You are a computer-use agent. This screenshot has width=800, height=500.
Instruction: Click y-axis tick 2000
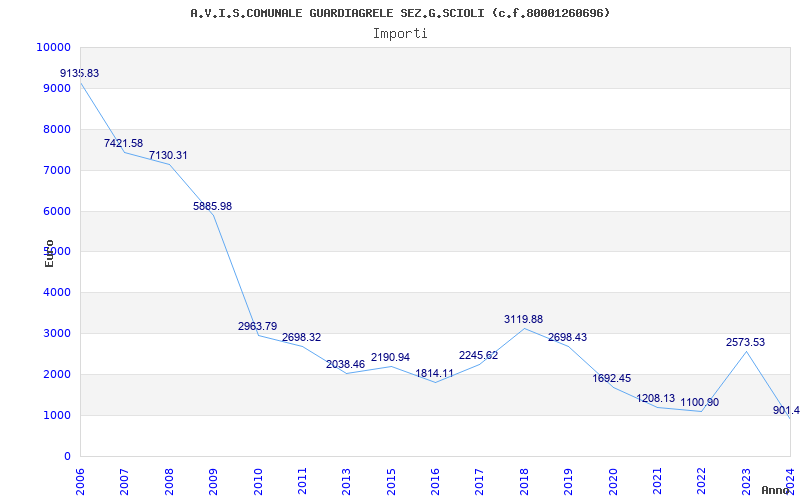point(56,374)
